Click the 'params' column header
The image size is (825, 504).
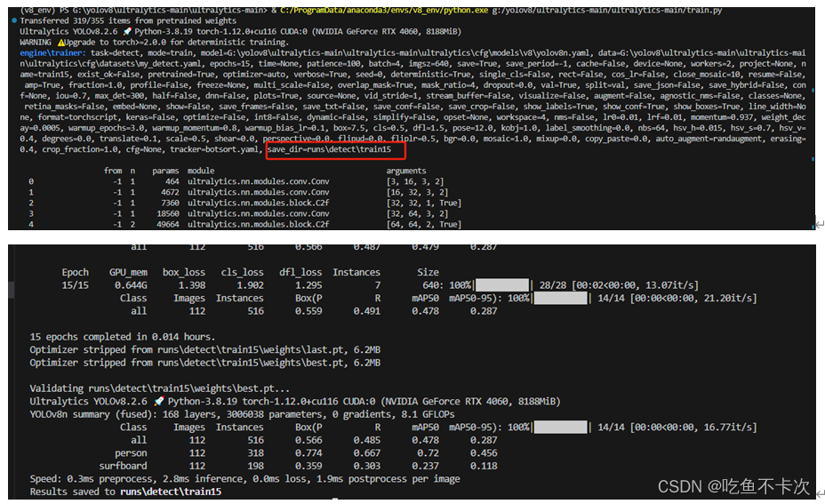(165, 171)
